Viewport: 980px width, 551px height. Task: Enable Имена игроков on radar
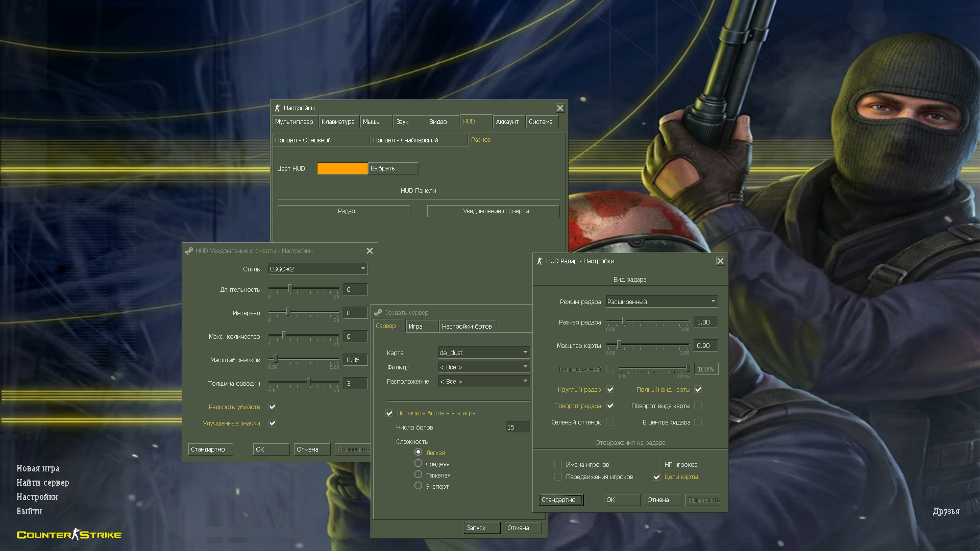tap(558, 465)
